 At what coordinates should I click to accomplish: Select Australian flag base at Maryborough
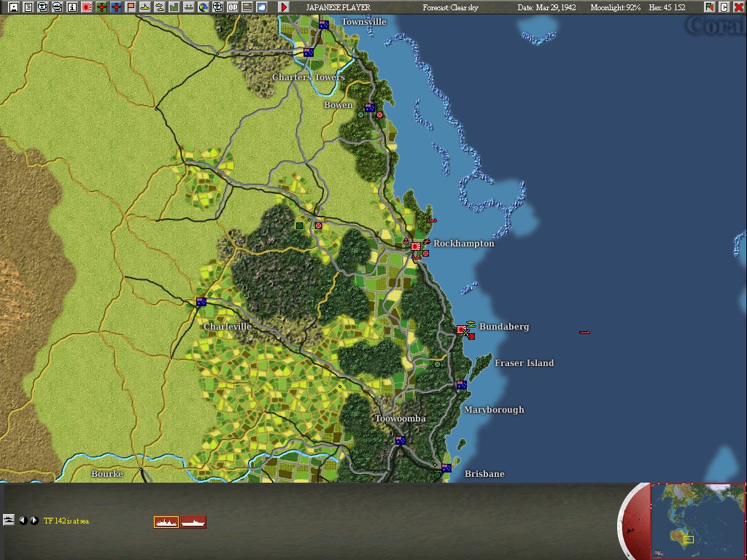462,385
